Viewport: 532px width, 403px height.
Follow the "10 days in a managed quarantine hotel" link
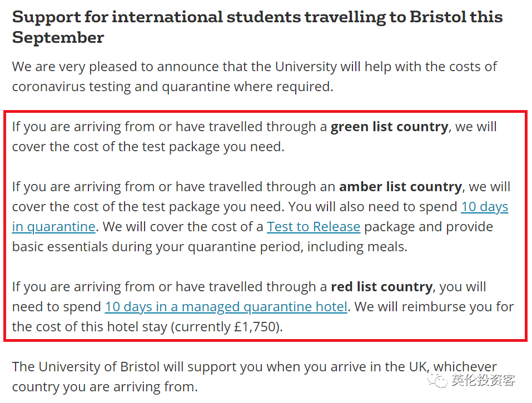point(226,307)
